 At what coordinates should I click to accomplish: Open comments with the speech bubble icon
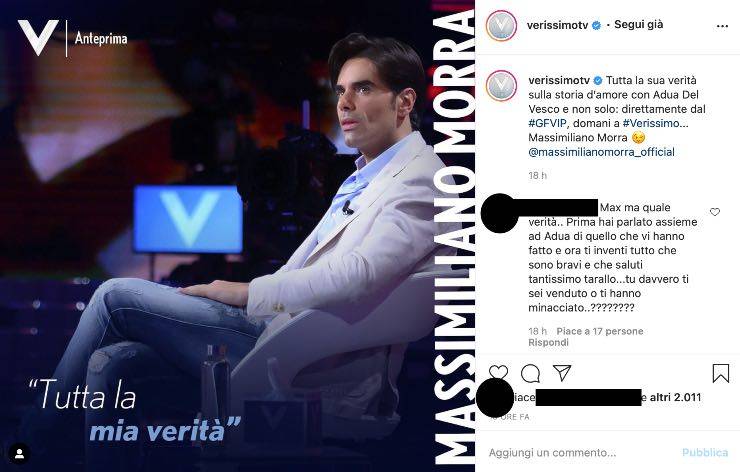click(530, 373)
